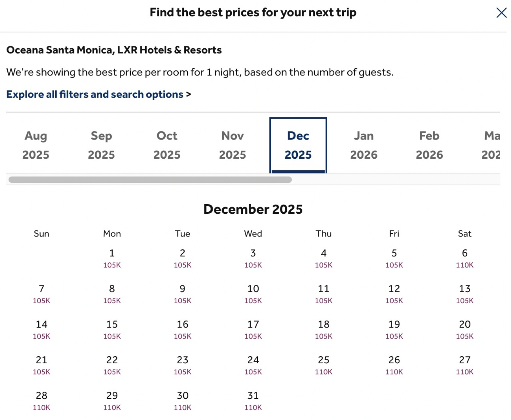The image size is (511, 420).
Task: Switch to the Jan 2026 tab
Action: pyautogui.click(x=364, y=145)
